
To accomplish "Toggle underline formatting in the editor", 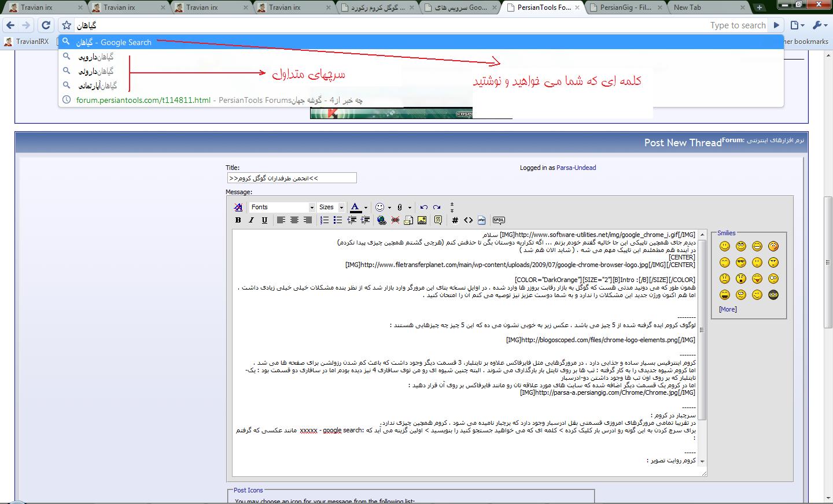I will (264, 220).
